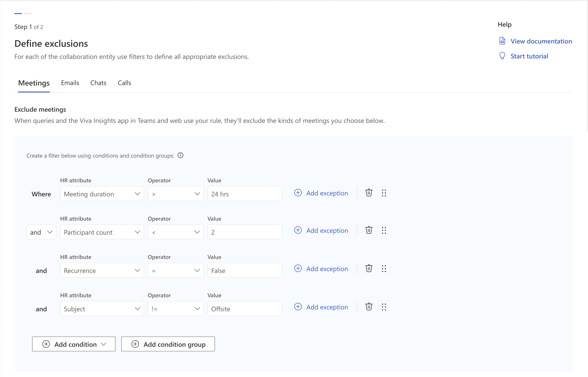This screenshot has width=588, height=377.
Task: Expand the Recurrence attribute dropdown
Action: (x=102, y=270)
